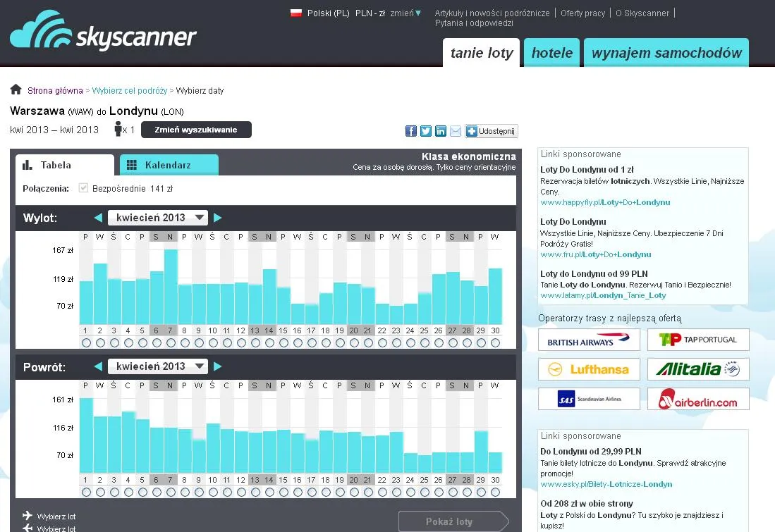Click the Lufthansa logo
775x532 pixels.
click(589, 369)
